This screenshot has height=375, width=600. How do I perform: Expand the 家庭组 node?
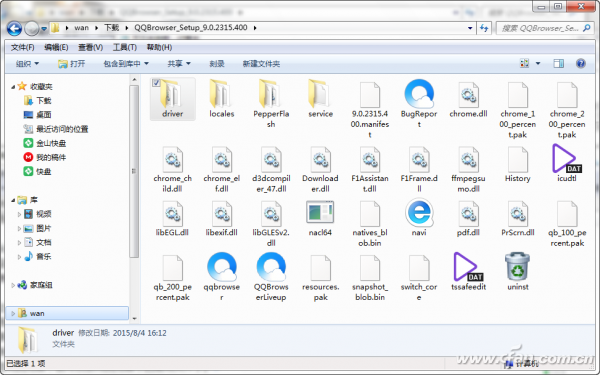click(13, 285)
